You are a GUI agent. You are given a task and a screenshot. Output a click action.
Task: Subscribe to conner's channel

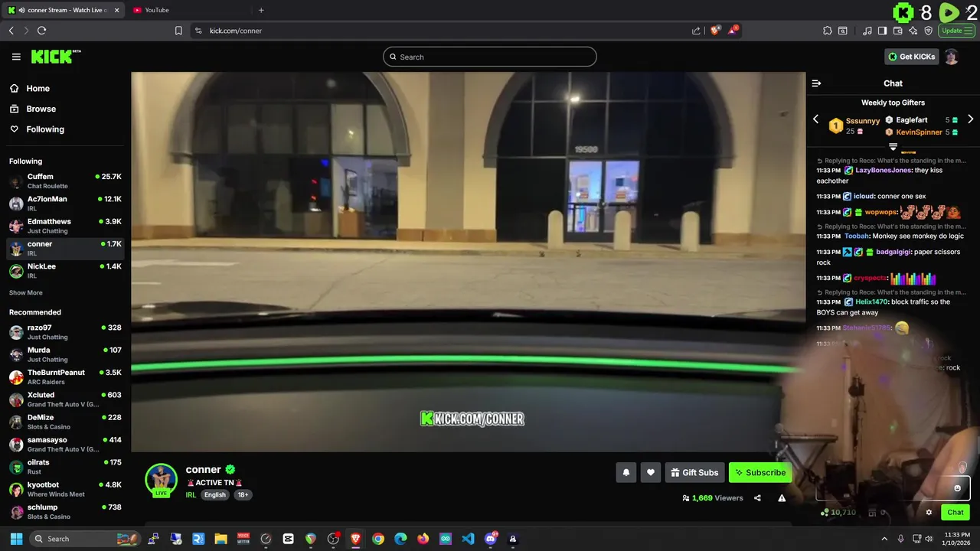click(760, 472)
